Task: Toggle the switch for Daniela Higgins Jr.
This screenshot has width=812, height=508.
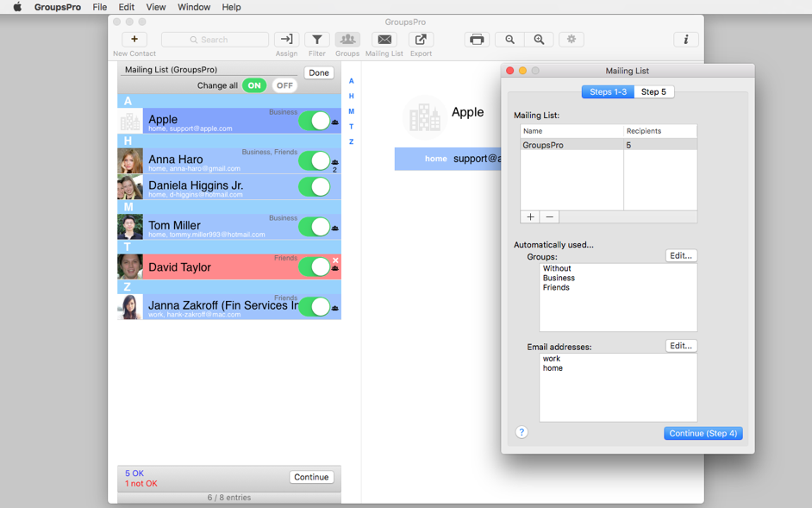Action: click(x=315, y=186)
